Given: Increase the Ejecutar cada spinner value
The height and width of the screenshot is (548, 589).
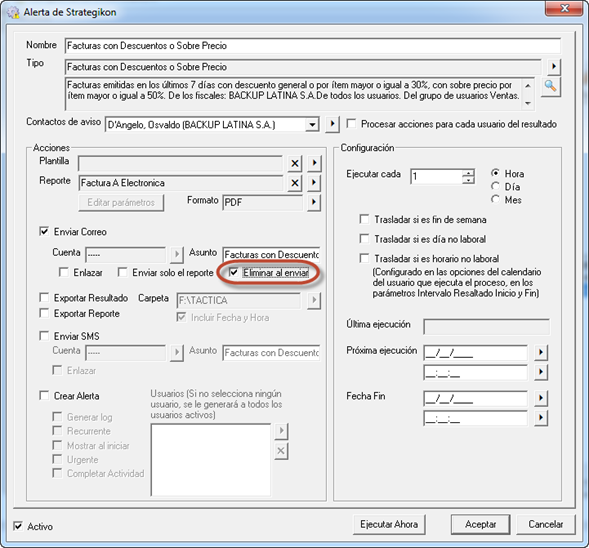Looking at the screenshot, I should point(468,173).
